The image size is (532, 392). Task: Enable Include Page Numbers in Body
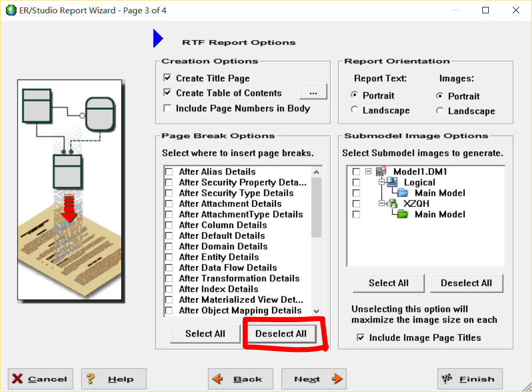tap(168, 108)
